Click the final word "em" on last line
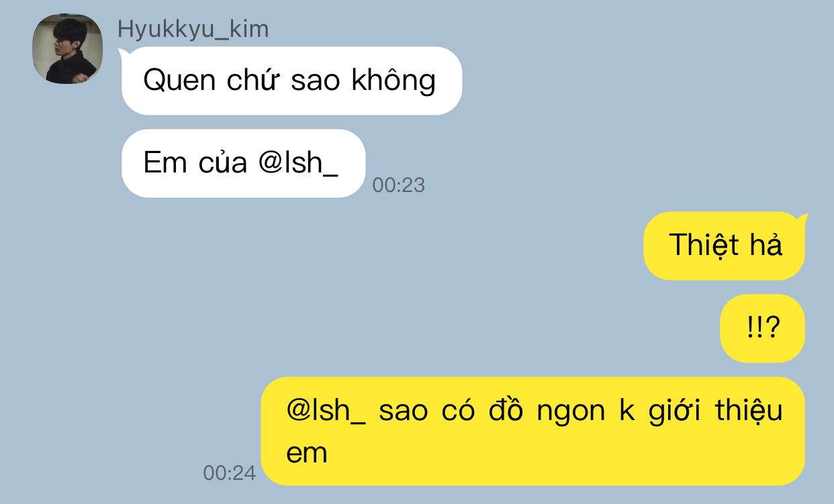 (x=307, y=454)
